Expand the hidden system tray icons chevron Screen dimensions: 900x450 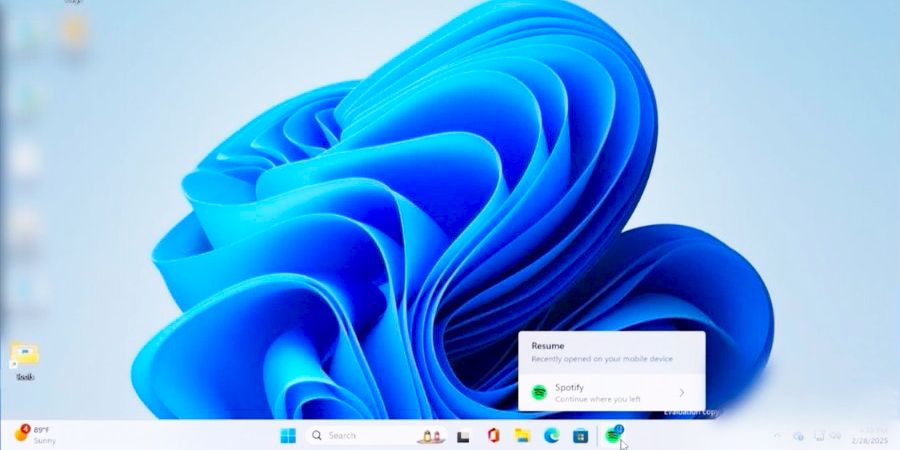(x=777, y=436)
